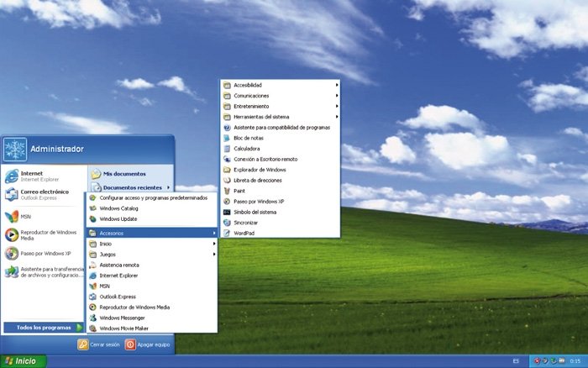
Task: Open the Documentos recientes entry
Action: click(x=131, y=187)
